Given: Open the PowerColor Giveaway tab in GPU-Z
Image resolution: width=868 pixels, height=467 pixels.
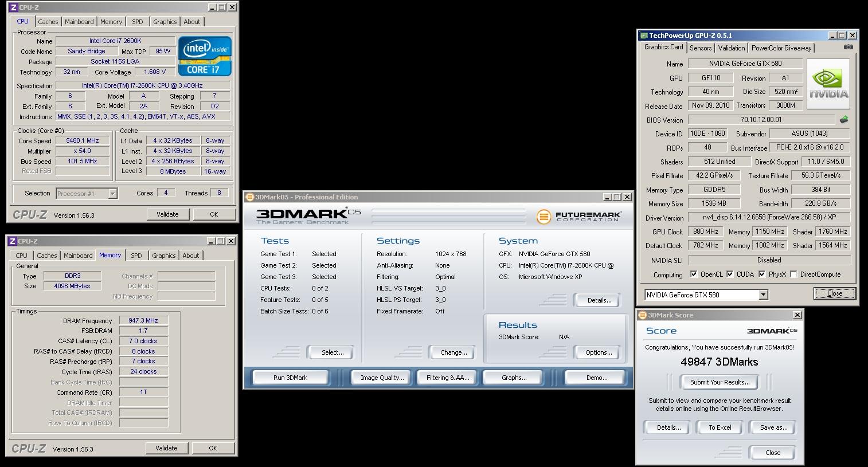Looking at the screenshot, I should [x=781, y=48].
